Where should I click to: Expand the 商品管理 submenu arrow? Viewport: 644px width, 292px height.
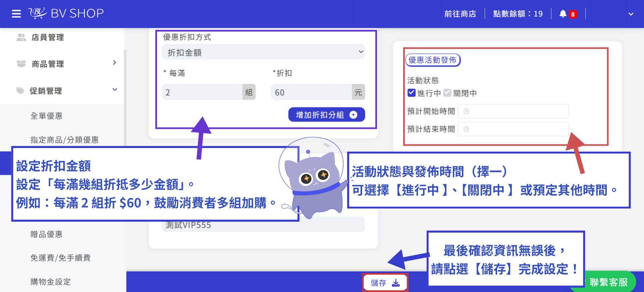tap(115, 63)
